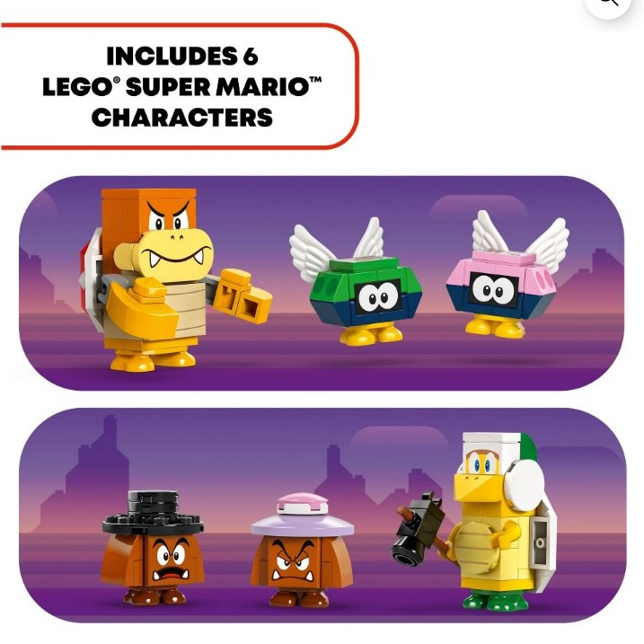
Task: Select the pink winged Para-Biddybud character
Action: point(508,275)
